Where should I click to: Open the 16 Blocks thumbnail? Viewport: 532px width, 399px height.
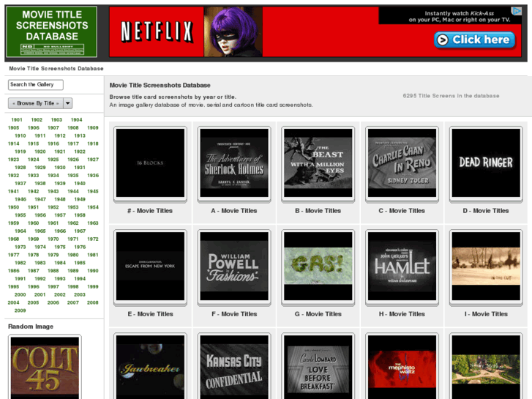pos(150,163)
